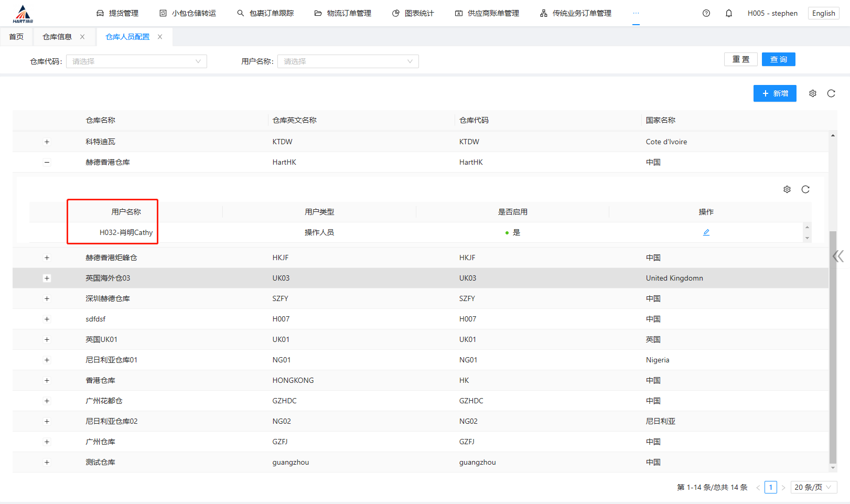Close the 仓库信息 tab

coord(82,37)
